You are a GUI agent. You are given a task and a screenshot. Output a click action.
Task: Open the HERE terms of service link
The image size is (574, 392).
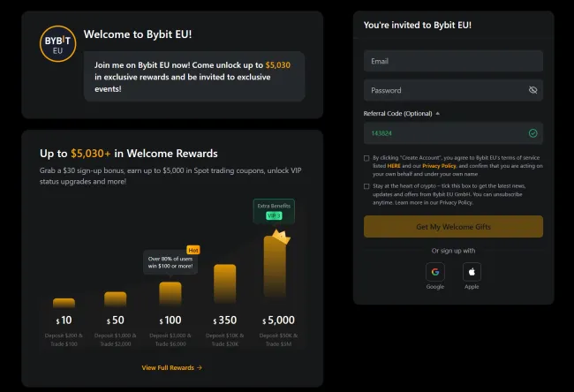point(394,166)
